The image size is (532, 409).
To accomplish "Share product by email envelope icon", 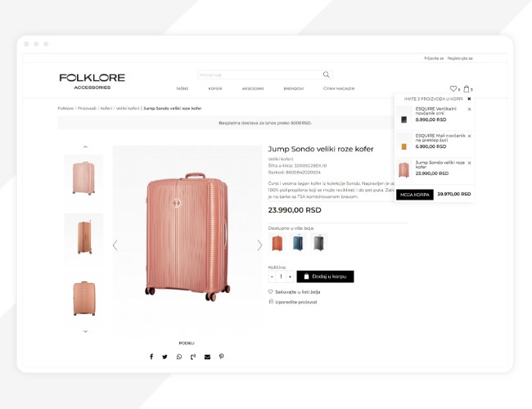I will [x=207, y=357].
